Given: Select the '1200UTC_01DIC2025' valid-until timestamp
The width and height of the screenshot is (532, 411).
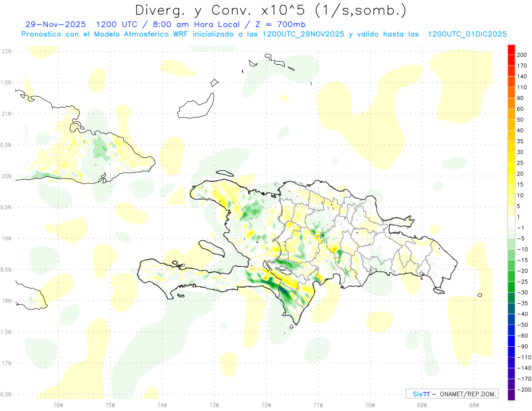Looking at the screenshot, I should pyautogui.click(x=467, y=34).
